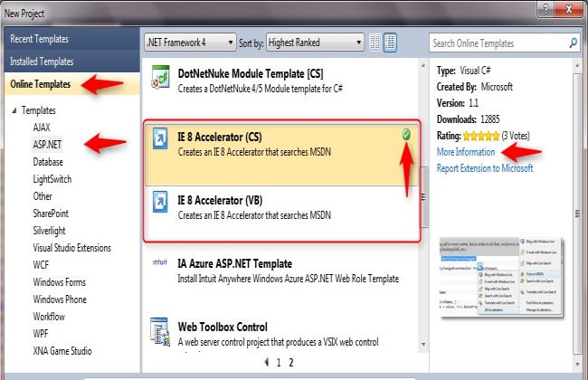Select the LightSwitch category
Screen dimensions: 588x380
pyautogui.click(x=52, y=179)
